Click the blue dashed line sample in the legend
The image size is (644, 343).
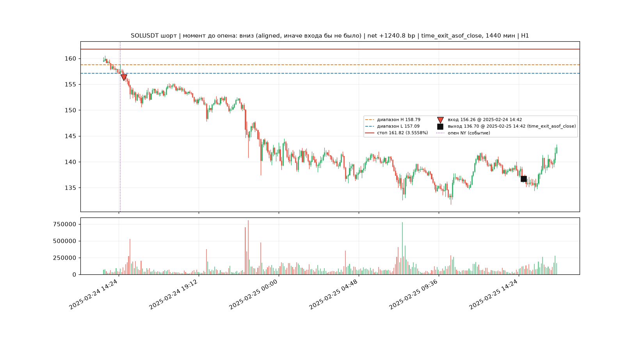coord(370,126)
